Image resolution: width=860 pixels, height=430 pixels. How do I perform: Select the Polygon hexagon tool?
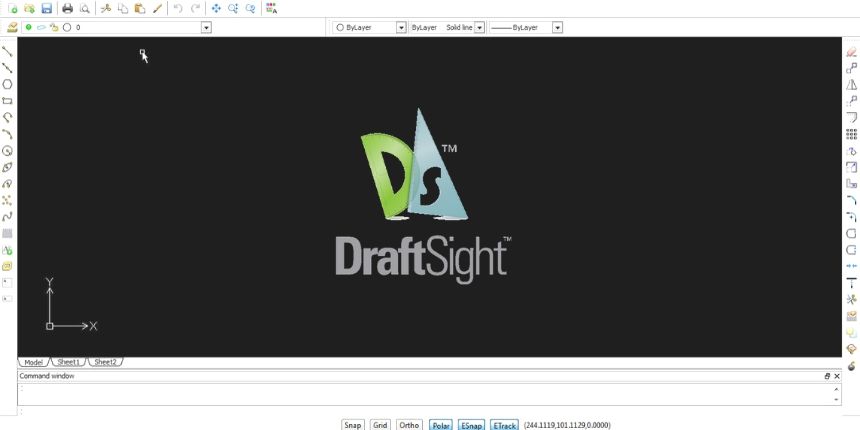7,84
